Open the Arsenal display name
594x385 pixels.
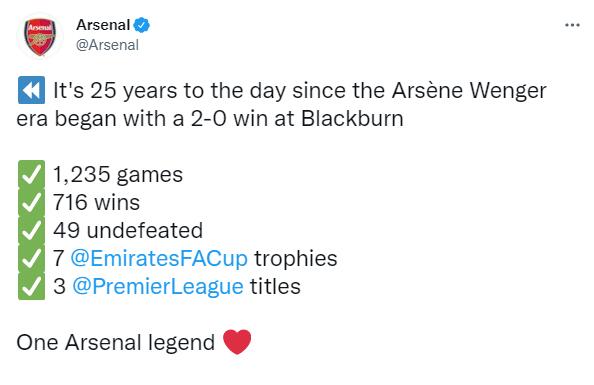[103, 25]
